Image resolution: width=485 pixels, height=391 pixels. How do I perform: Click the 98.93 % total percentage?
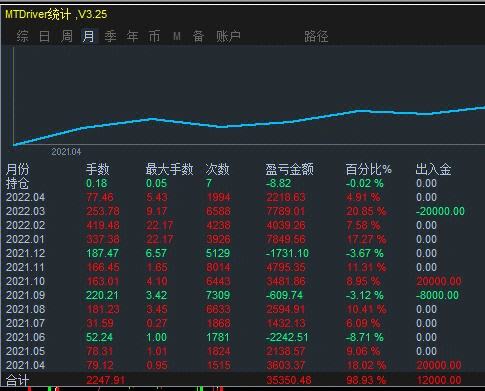(366, 380)
